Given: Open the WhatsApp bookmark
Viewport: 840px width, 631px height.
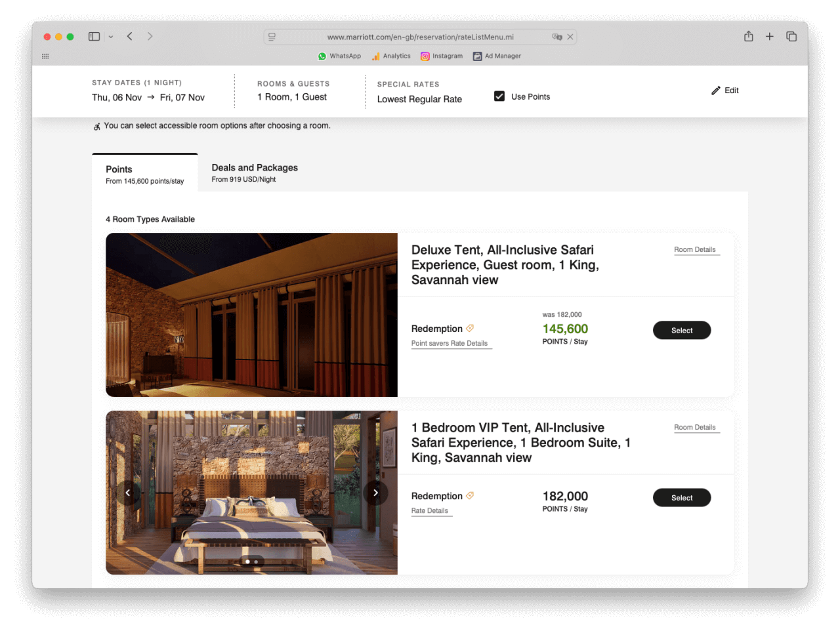Looking at the screenshot, I should tap(339, 56).
